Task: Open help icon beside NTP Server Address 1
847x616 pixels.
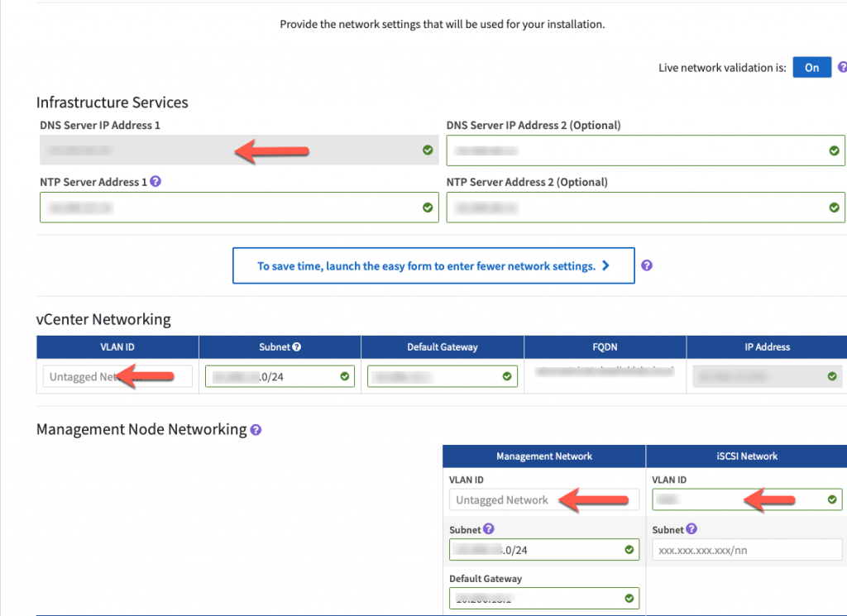Action: click(x=156, y=181)
